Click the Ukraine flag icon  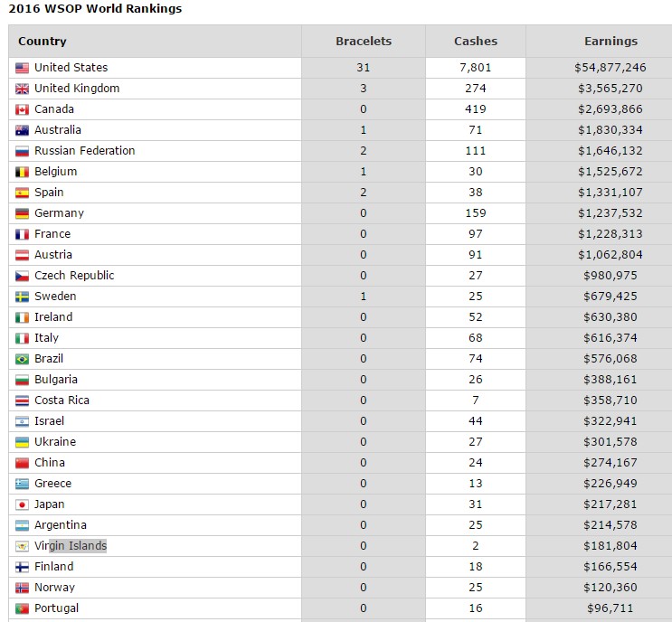(x=22, y=442)
